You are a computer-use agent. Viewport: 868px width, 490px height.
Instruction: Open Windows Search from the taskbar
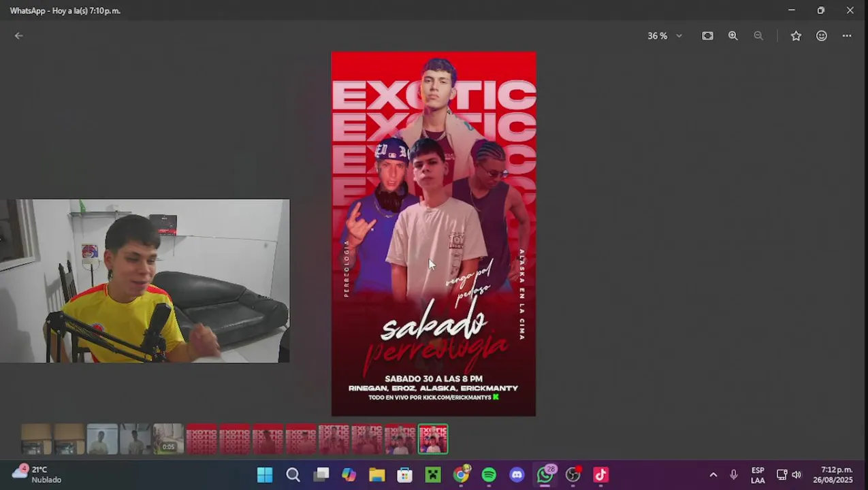[293, 474]
